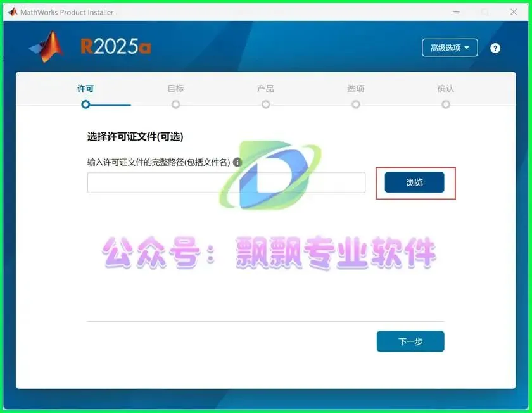Viewport: 532px width, 413px height.
Task: Expand the 高级选项 dropdown
Action: [450, 48]
